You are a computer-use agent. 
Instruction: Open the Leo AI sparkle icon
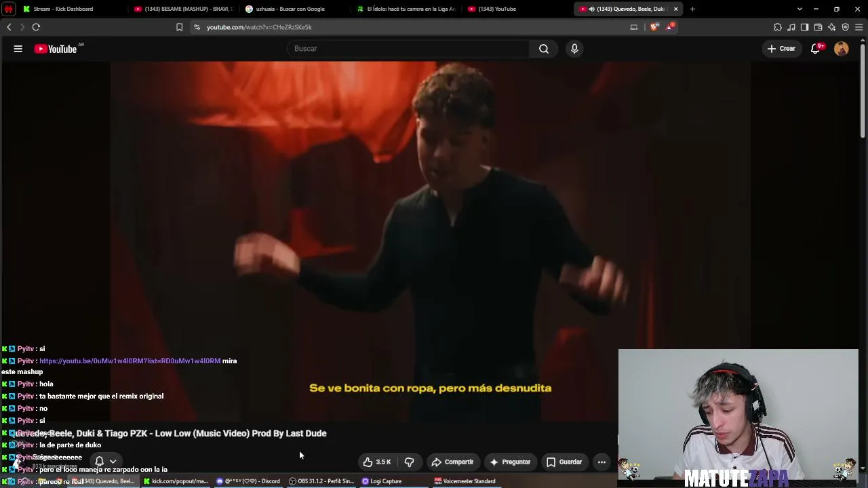point(832,27)
